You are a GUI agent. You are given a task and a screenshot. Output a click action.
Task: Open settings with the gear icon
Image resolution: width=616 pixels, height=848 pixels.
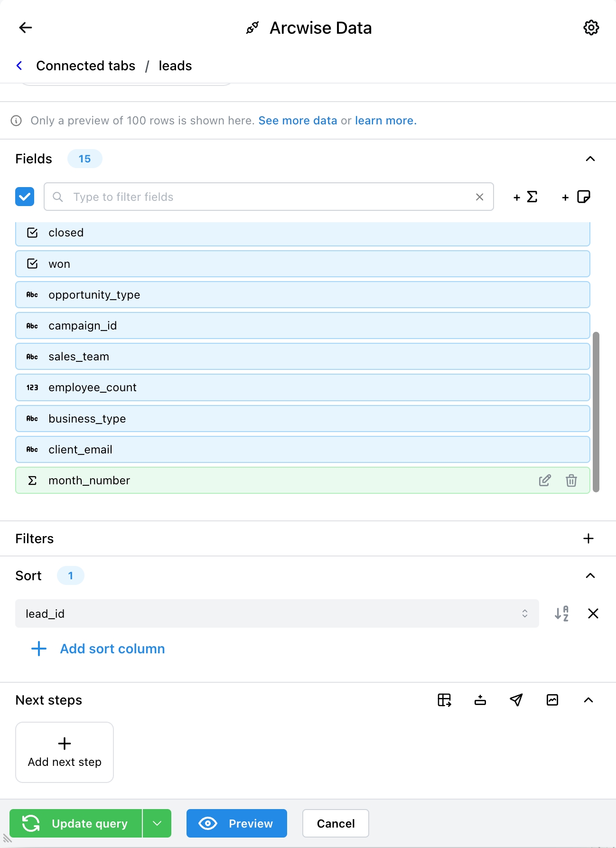pyautogui.click(x=591, y=28)
